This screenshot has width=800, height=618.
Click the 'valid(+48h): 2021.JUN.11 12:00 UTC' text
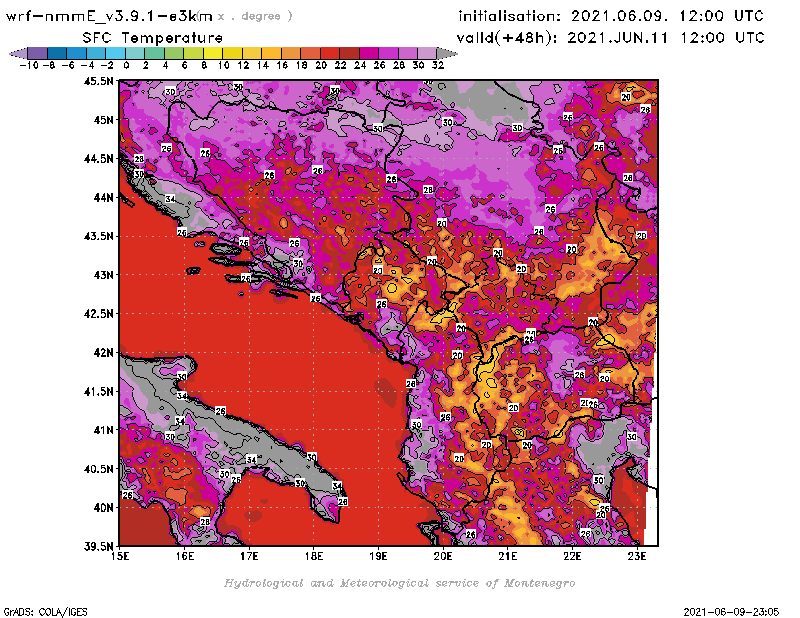[x=610, y=38]
